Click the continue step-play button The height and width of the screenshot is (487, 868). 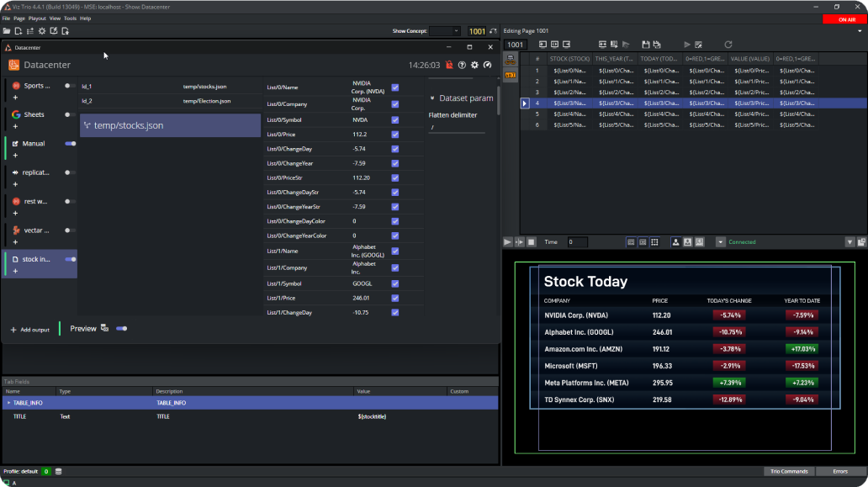(519, 242)
